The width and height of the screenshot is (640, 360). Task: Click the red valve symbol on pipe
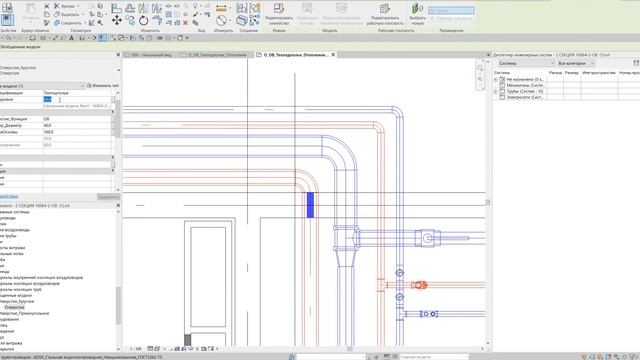tap(419, 285)
